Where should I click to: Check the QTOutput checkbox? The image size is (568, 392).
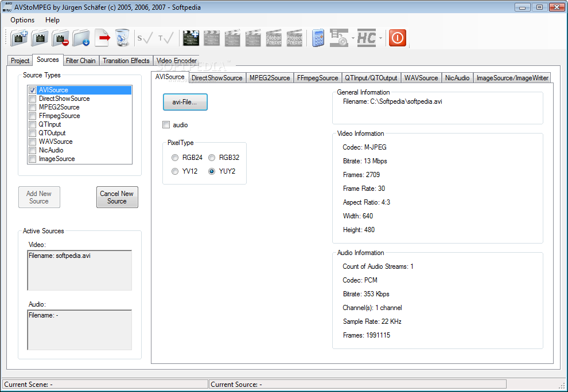click(33, 133)
